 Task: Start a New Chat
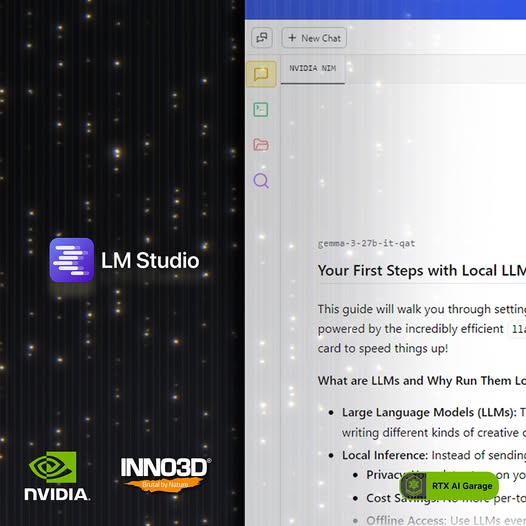coord(314,38)
